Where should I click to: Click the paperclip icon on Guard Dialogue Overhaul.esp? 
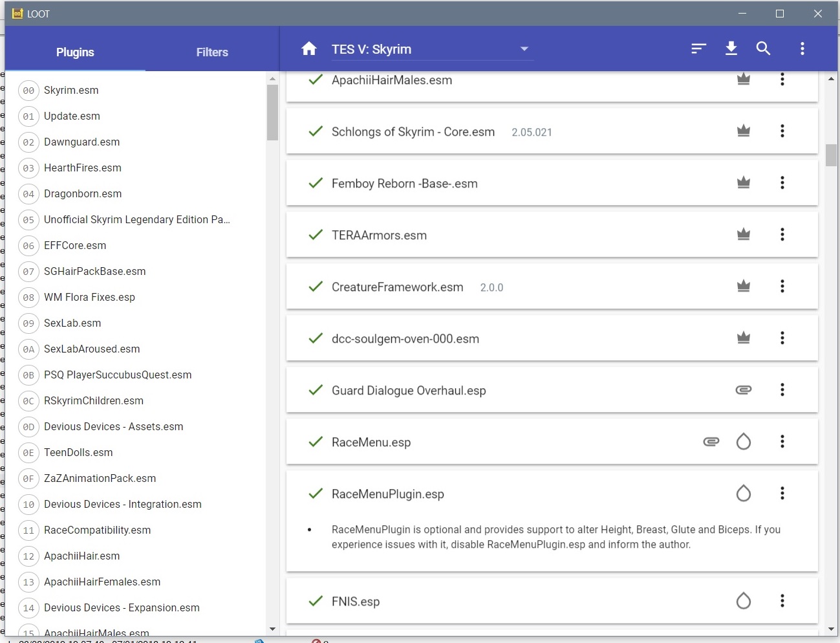coord(744,389)
